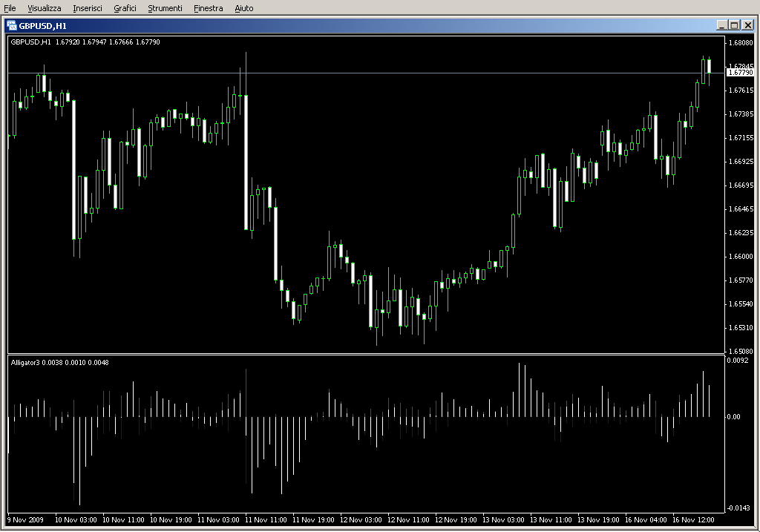Click the 1.65080 price axis label
This screenshot has width=760, height=532.
coord(741,351)
